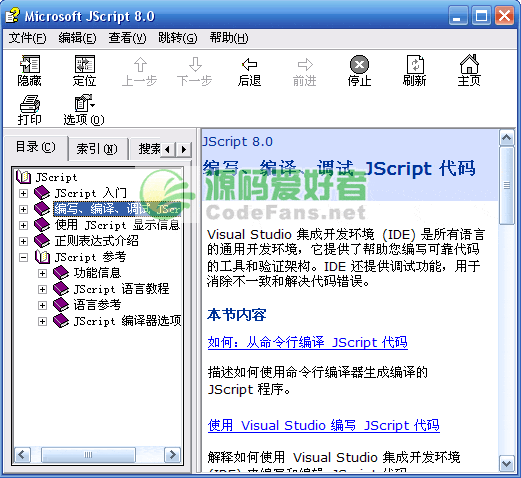Click purple book icon for JScript 入门

[42, 193]
